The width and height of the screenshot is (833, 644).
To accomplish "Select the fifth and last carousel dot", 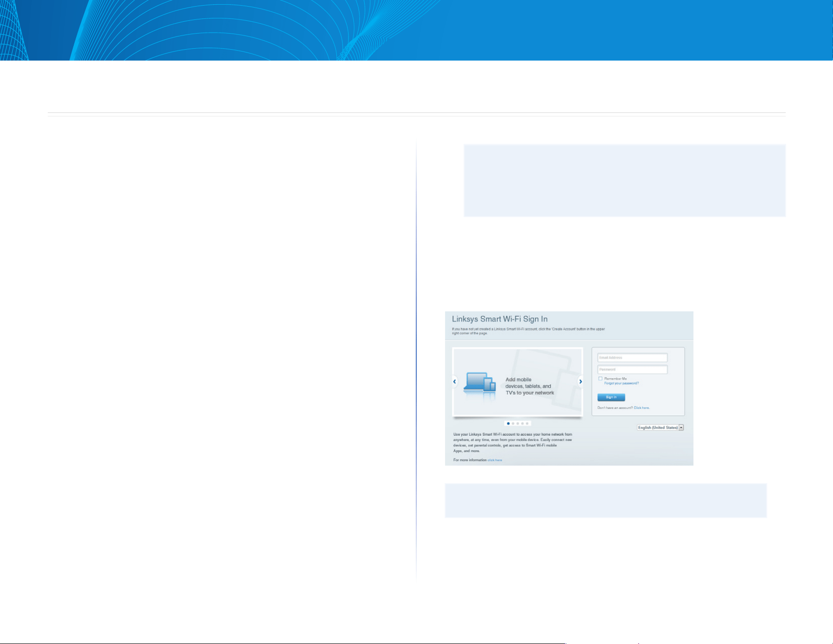I will [527, 423].
